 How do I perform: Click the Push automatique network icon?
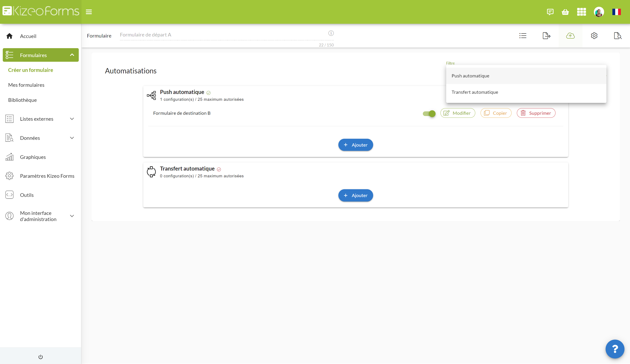pos(151,95)
